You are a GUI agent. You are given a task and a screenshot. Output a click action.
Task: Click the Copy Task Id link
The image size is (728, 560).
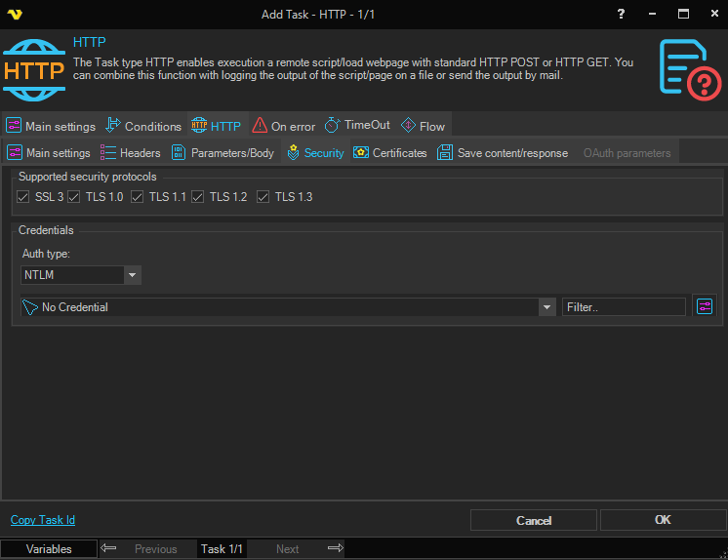pos(43,520)
